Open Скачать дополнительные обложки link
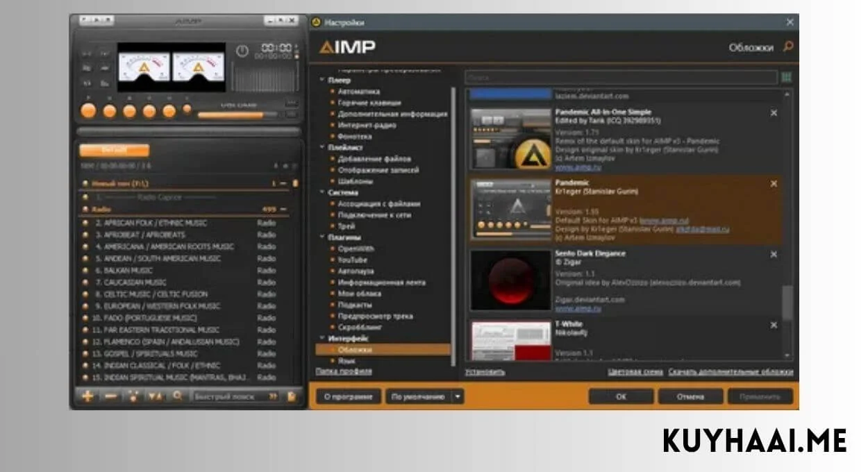 tap(731, 372)
